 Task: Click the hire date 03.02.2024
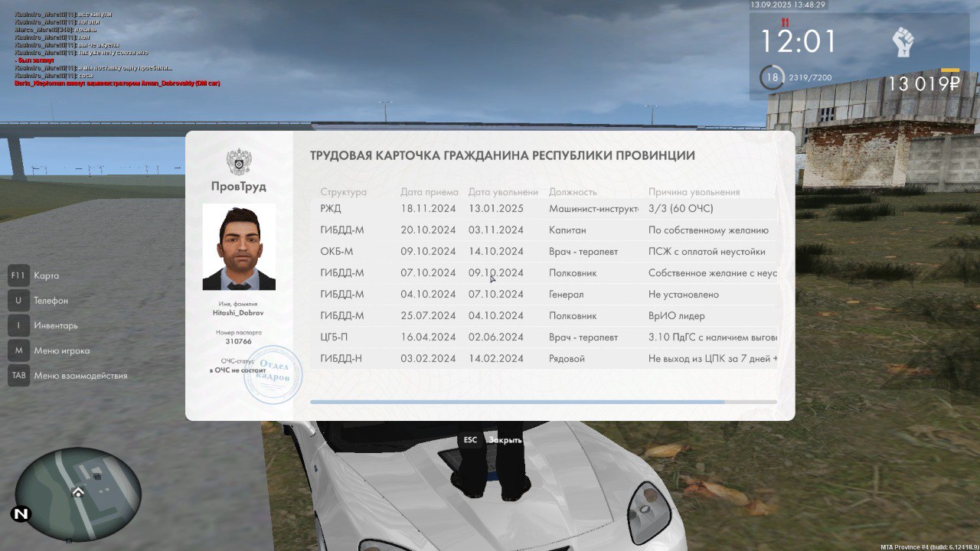428,358
